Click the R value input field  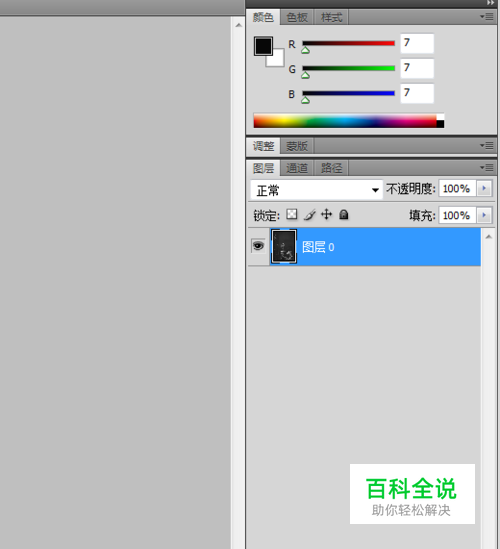pos(417,43)
